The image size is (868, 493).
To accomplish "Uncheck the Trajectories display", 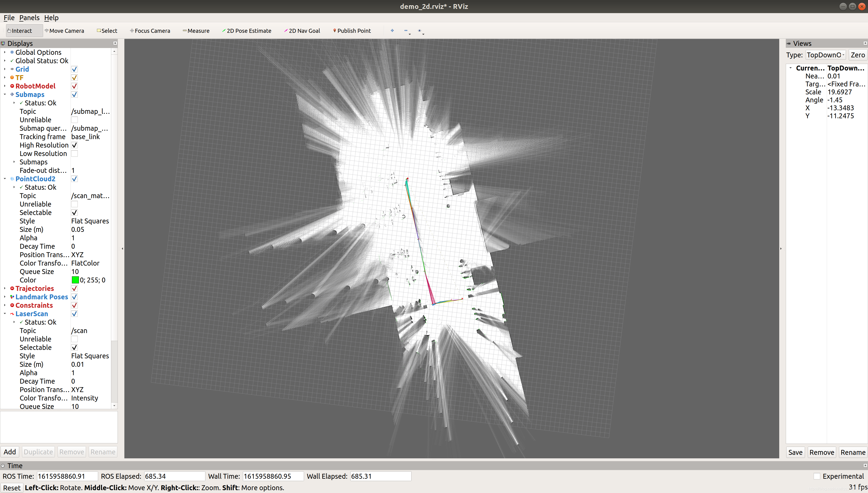I will click(x=74, y=289).
